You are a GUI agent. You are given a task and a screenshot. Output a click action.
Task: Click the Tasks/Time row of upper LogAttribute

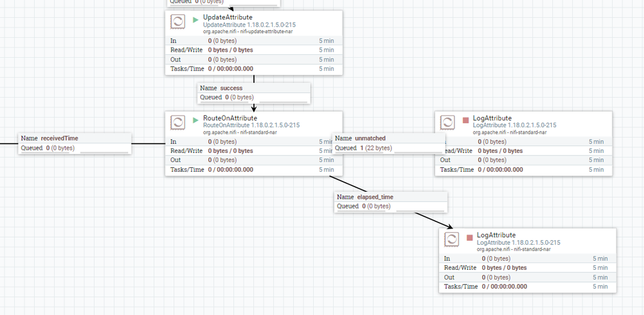(523, 169)
